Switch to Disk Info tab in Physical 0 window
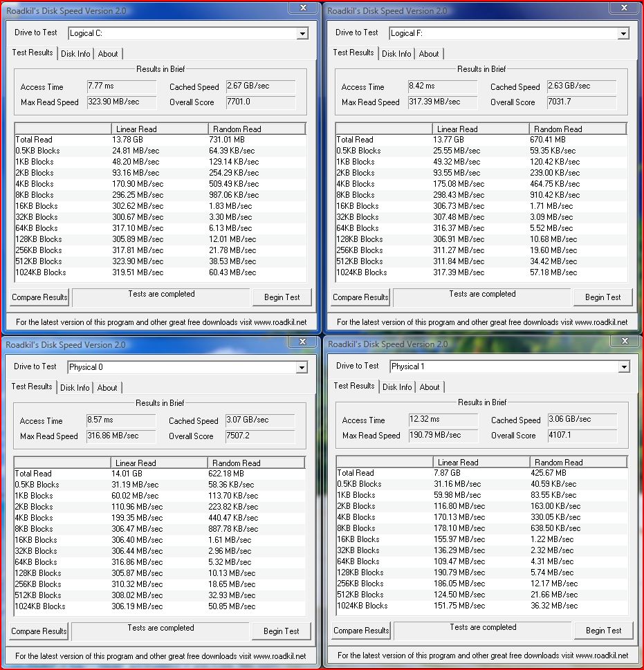This screenshot has width=644, height=670. (75, 388)
